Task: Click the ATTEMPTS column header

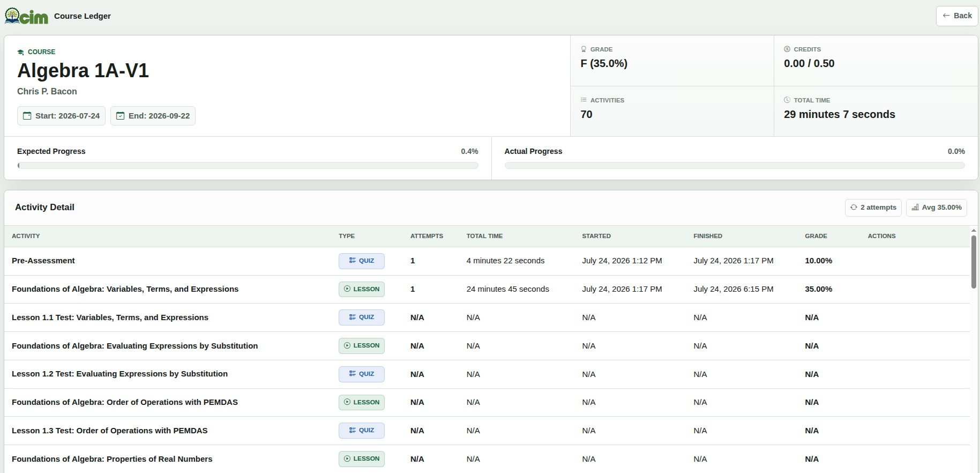Action: pyautogui.click(x=427, y=236)
